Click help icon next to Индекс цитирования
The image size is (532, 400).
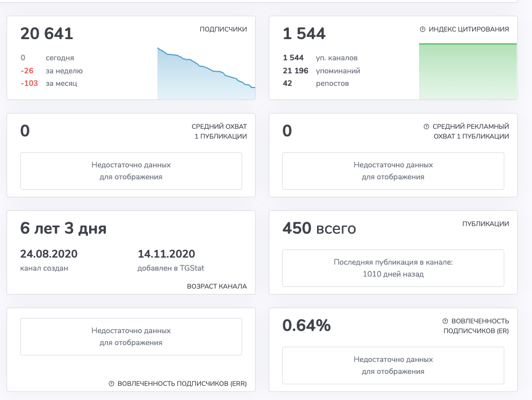coord(422,29)
